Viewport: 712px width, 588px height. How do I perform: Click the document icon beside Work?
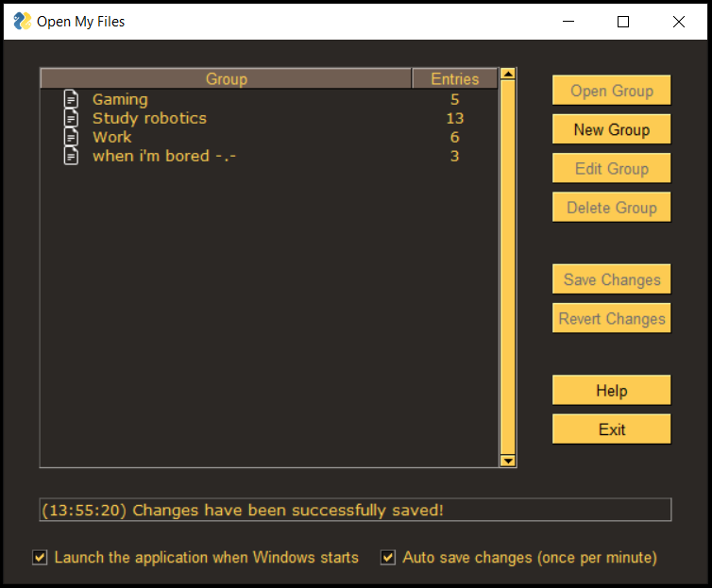click(x=71, y=137)
